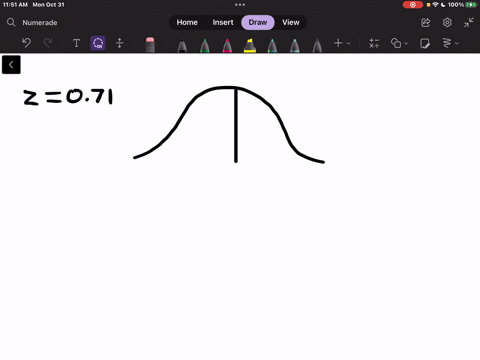
Task: Expand the add pen dropdown arrow
Action: (x=348, y=43)
